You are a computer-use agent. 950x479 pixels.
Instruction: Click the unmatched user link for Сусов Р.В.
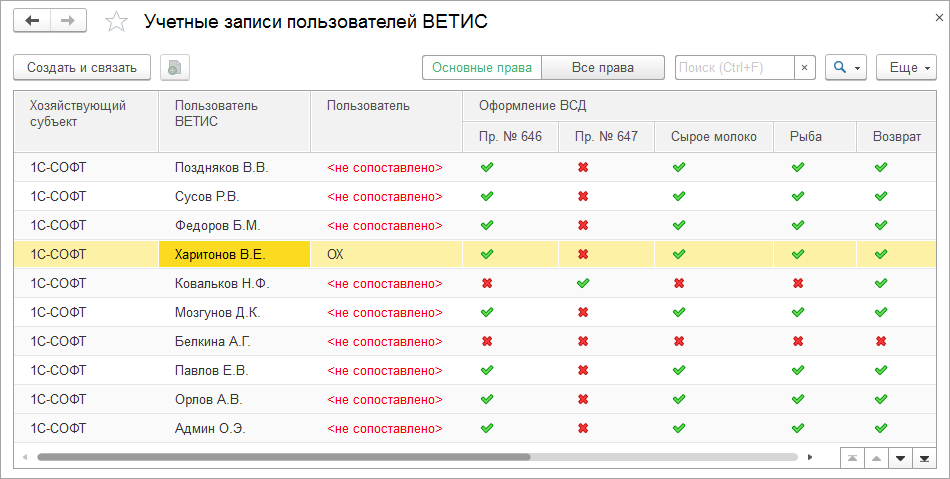[x=384, y=197]
